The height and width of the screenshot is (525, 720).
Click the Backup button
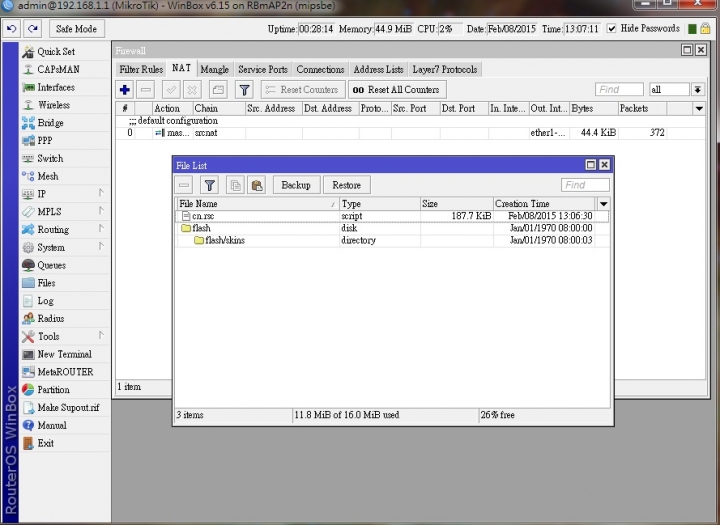click(296, 185)
